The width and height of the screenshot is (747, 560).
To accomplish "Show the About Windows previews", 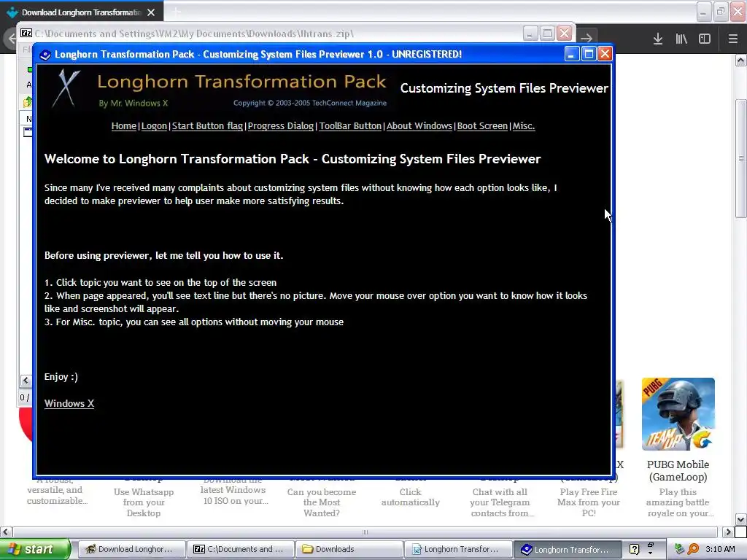I will (x=419, y=126).
